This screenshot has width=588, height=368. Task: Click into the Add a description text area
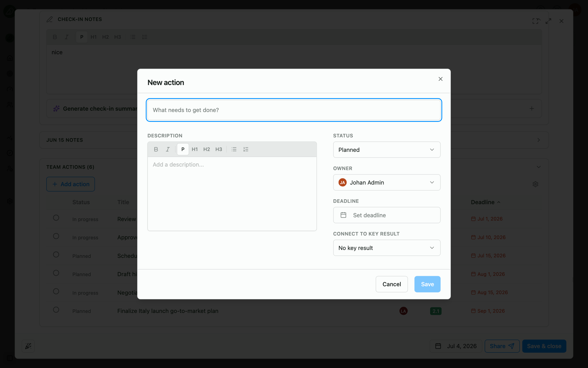click(232, 194)
